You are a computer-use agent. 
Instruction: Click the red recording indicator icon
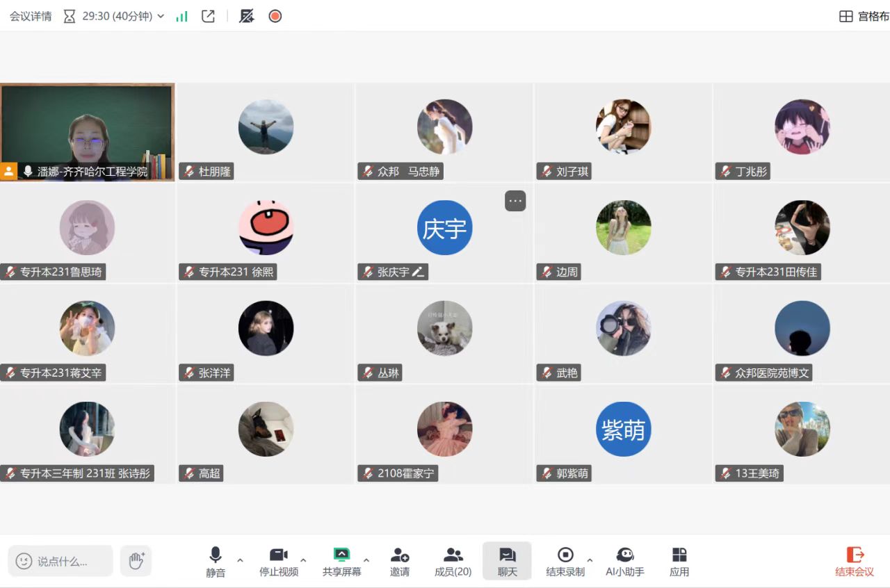pyautogui.click(x=275, y=16)
